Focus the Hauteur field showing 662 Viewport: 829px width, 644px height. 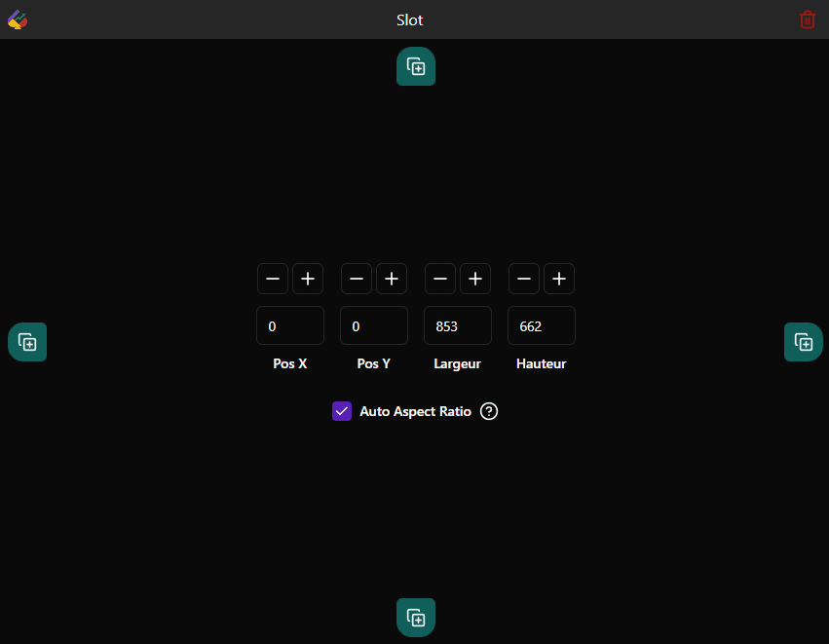(542, 325)
